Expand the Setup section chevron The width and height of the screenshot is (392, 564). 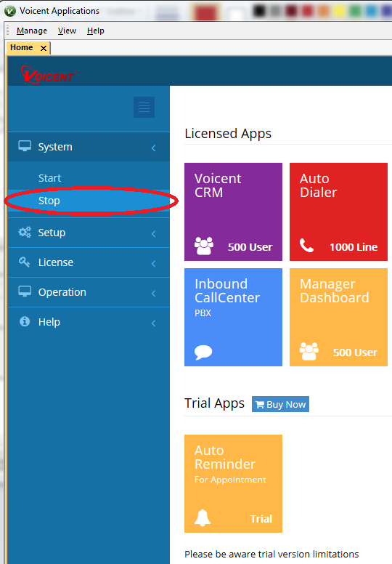click(154, 234)
